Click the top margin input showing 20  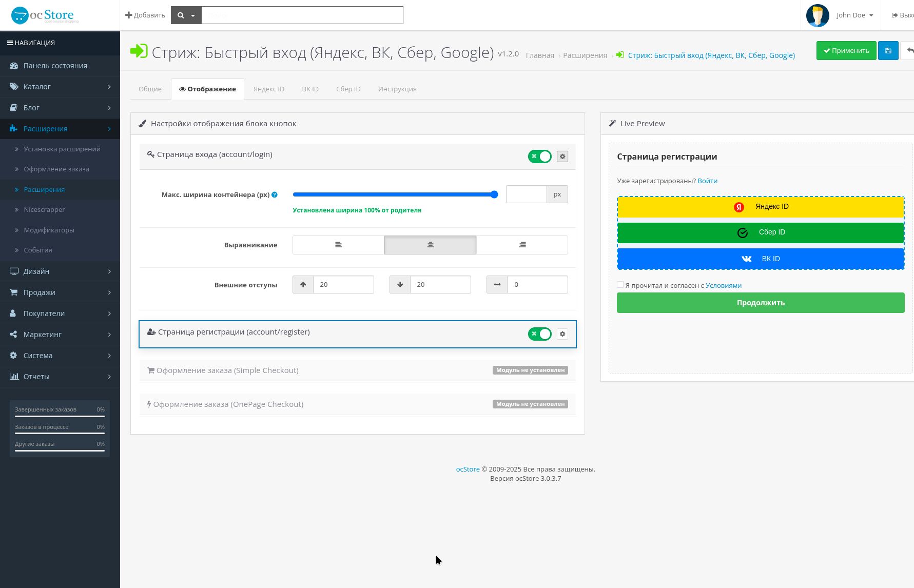click(x=343, y=284)
